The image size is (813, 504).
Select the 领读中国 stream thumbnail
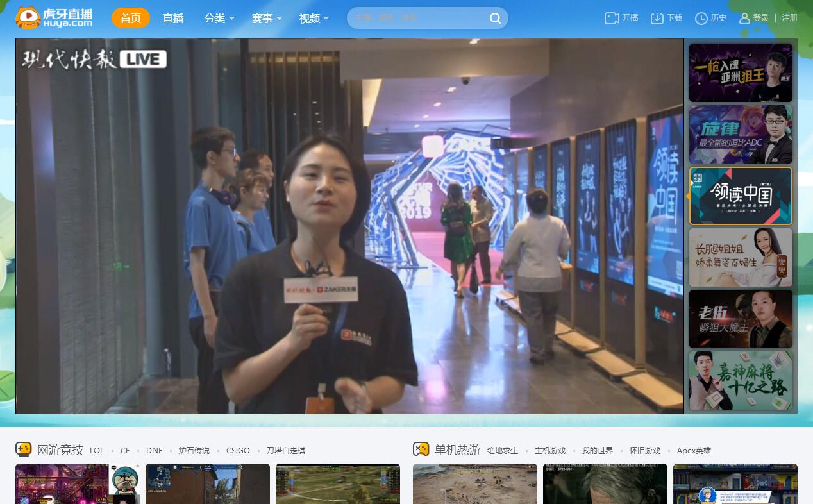[741, 196]
